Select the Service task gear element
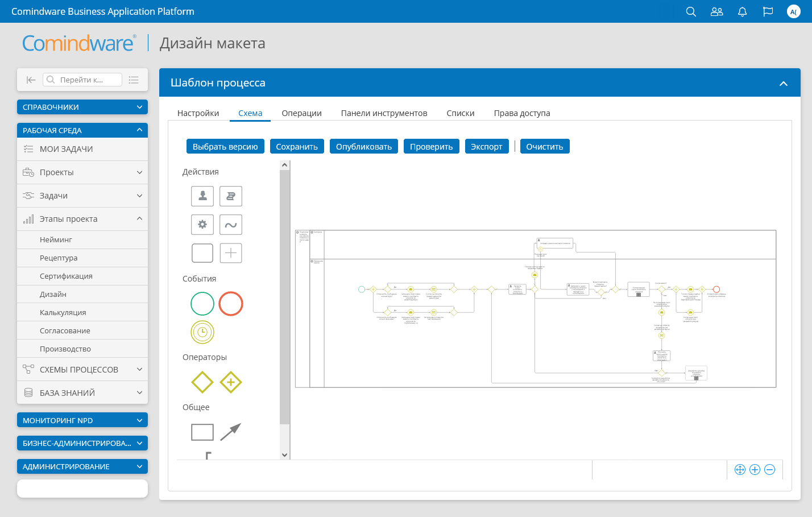Screen dimensions: 812x517 202,225
